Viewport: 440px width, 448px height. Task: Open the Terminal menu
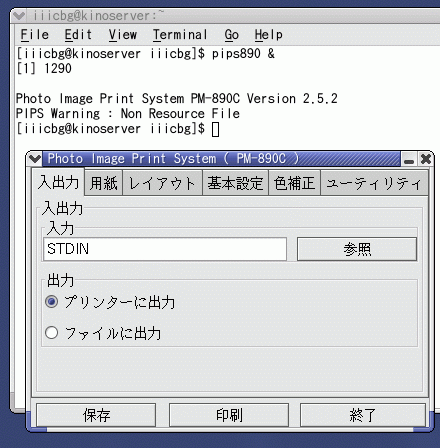[x=180, y=35]
